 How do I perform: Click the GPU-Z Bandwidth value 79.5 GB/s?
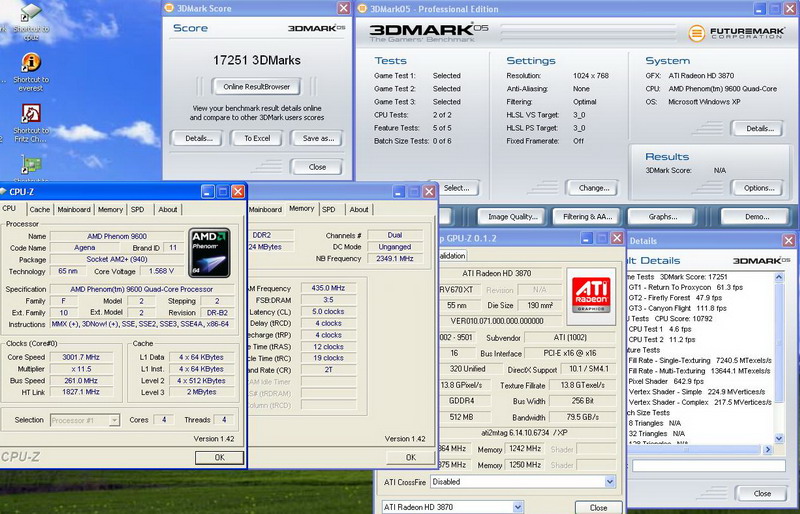tap(582, 417)
